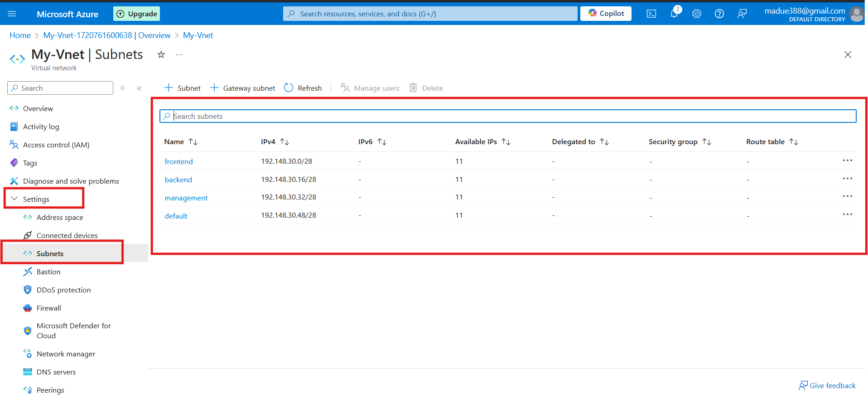Sort by Available IPs column
This screenshot has width=868, height=399.
click(483, 142)
